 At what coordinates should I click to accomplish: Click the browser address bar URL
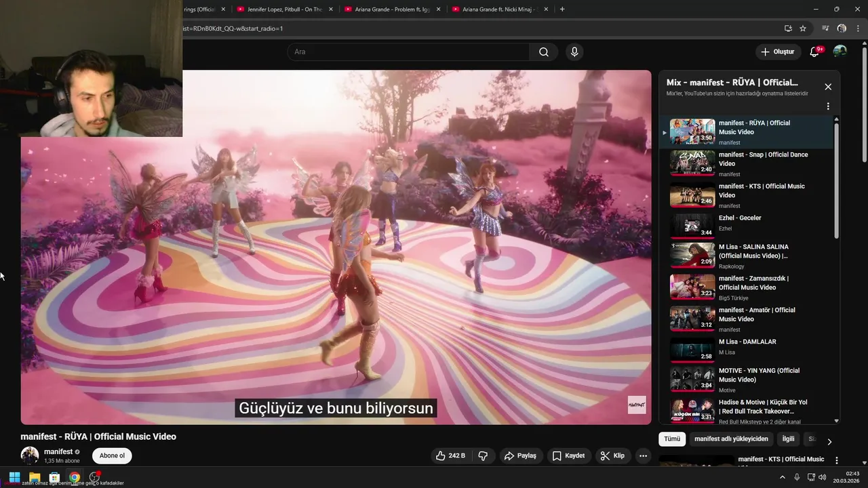(233, 28)
